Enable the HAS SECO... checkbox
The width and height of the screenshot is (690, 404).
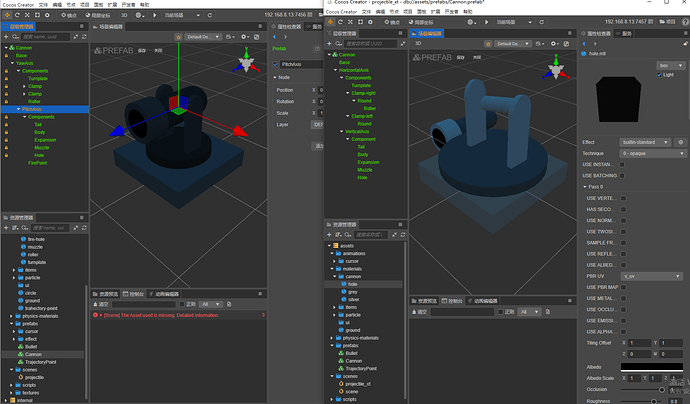click(624, 209)
